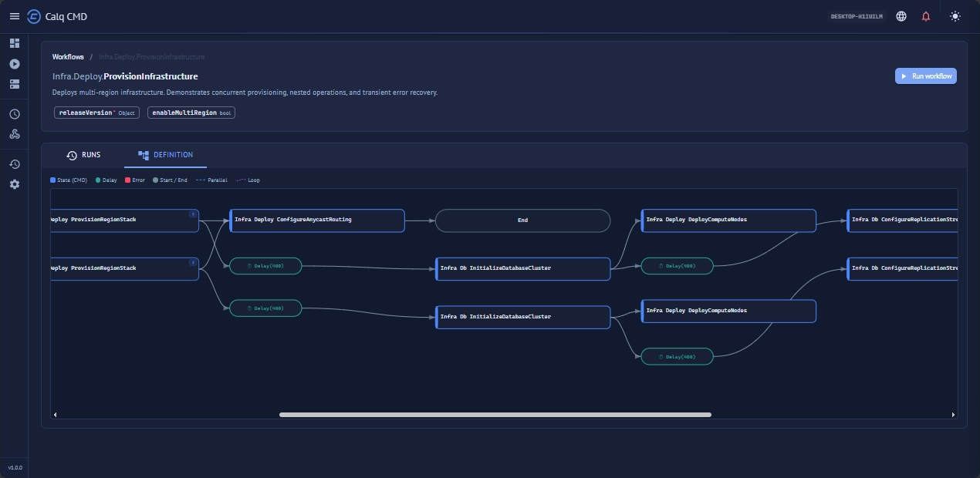The height and width of the screenshot is (478, 980).
Task: Expand the badge on the upper ProvisionRegionStack node
Action: (193, 214)
